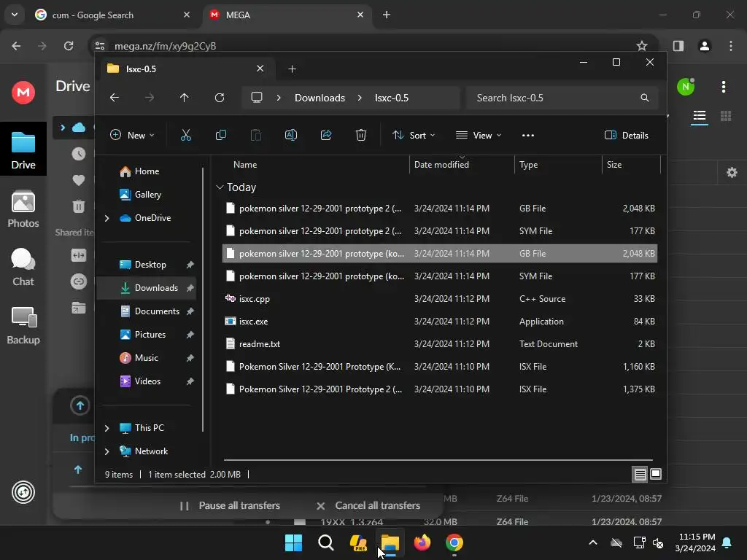The height and width of the screenshot is (560, 747).
Task: Sort by the Name column header
Action: coord(245,164)
